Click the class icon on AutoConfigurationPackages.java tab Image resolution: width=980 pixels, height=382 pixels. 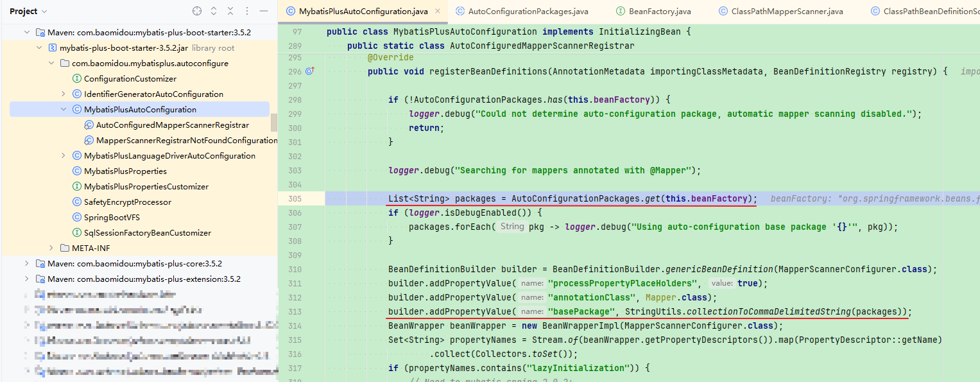(x=460, y=12)
